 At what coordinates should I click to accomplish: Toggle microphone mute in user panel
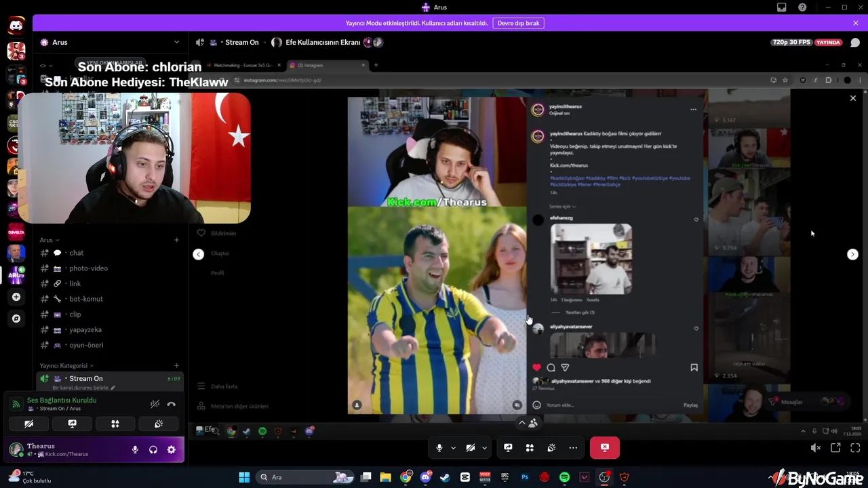(135, 449)
